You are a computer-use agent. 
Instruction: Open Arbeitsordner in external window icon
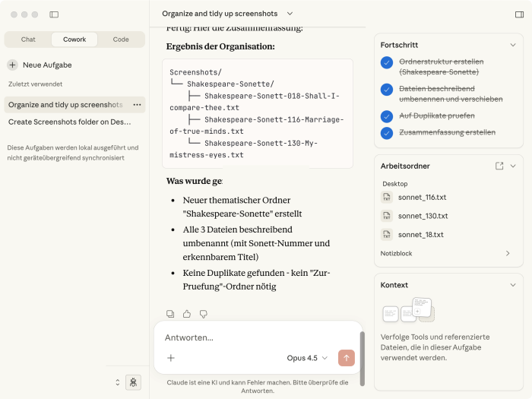coord(499,166)
